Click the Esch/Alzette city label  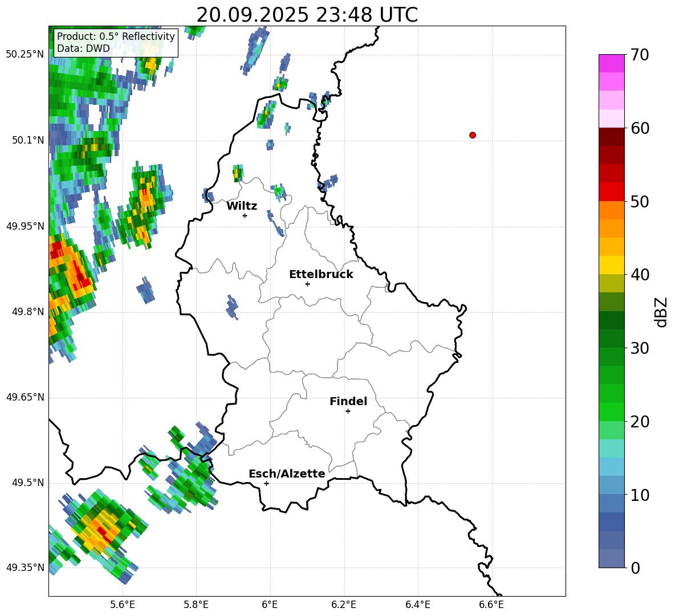click(287, 474)
